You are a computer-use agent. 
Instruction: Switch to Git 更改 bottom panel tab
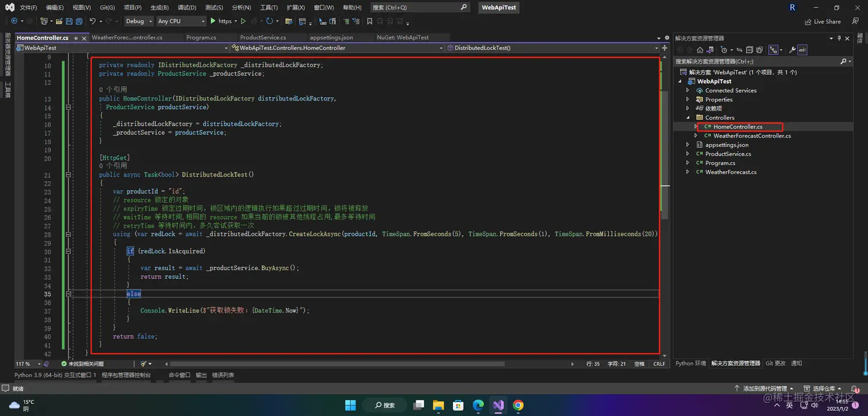(x=775, y=364)
